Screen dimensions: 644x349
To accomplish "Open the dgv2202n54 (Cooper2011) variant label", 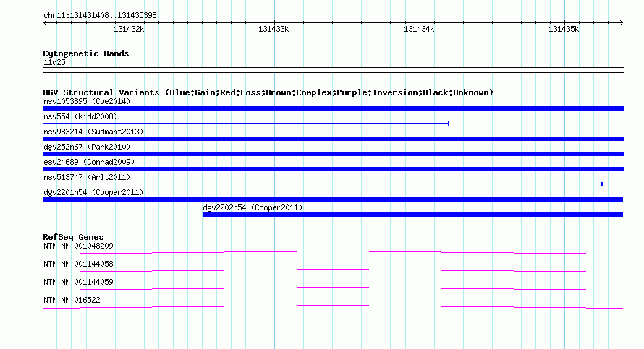I will click(x=253, y=207).
